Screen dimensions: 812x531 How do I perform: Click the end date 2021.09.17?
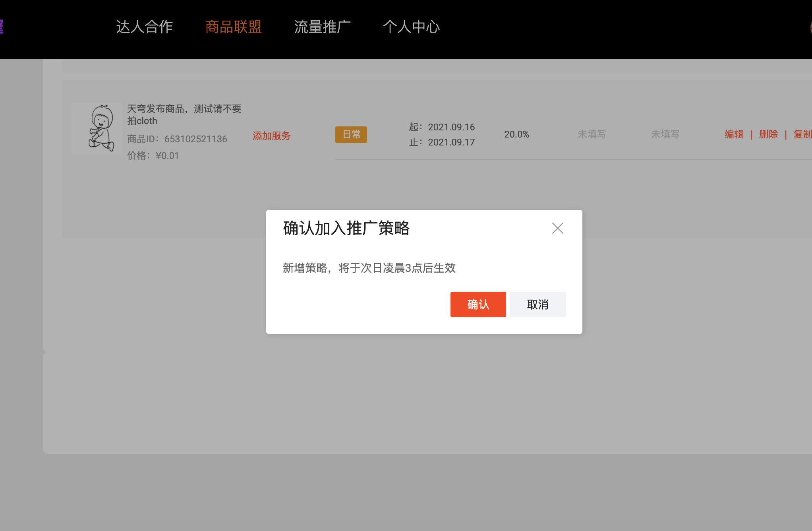click(451, 142)
